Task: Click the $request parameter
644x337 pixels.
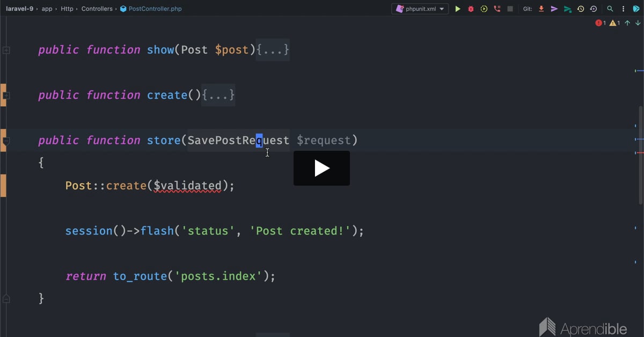Action: (324, 141)
